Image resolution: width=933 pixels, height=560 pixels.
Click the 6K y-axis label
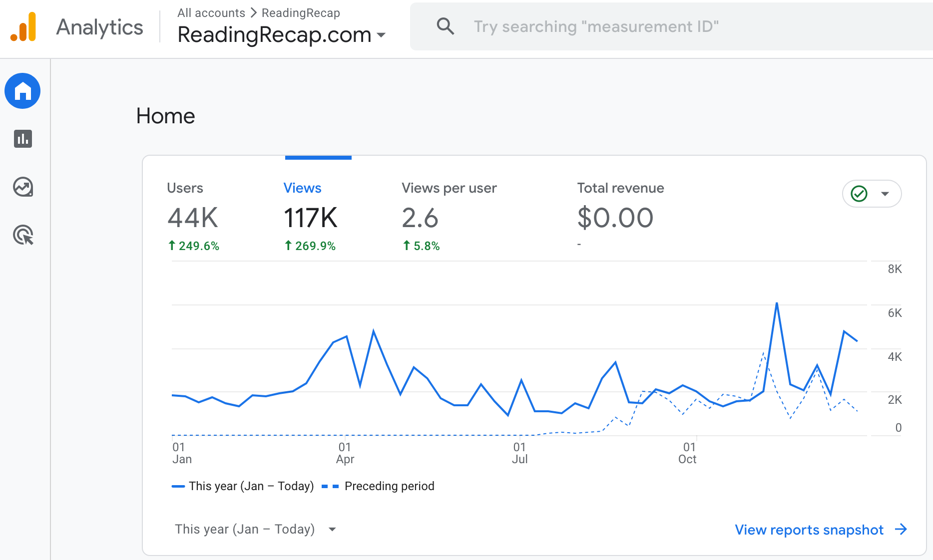895,313
